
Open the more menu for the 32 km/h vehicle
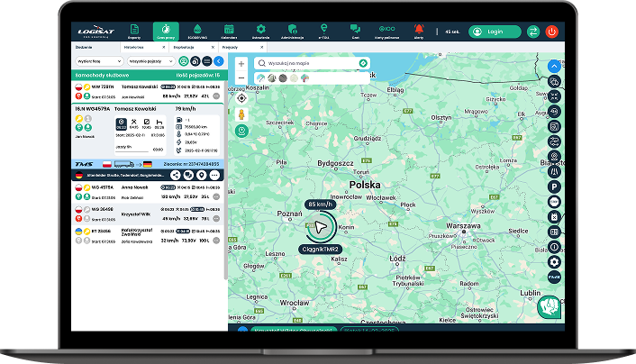(216, 241)
